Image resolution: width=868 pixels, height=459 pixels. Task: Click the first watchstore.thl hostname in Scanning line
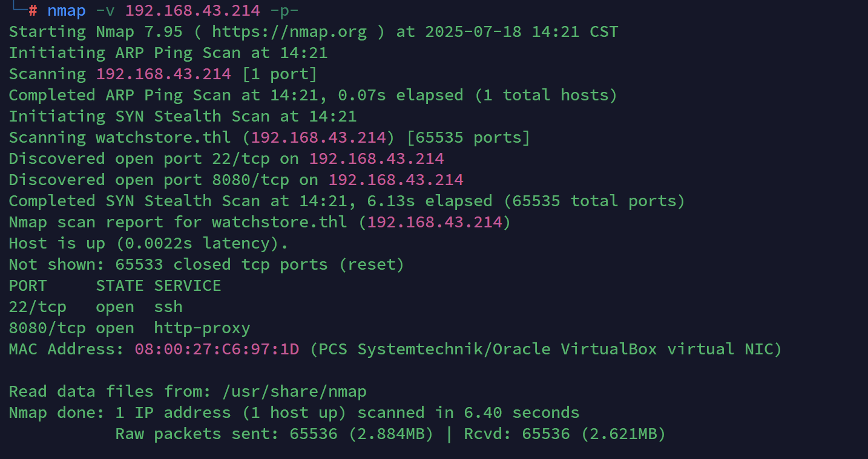(163, 137)
